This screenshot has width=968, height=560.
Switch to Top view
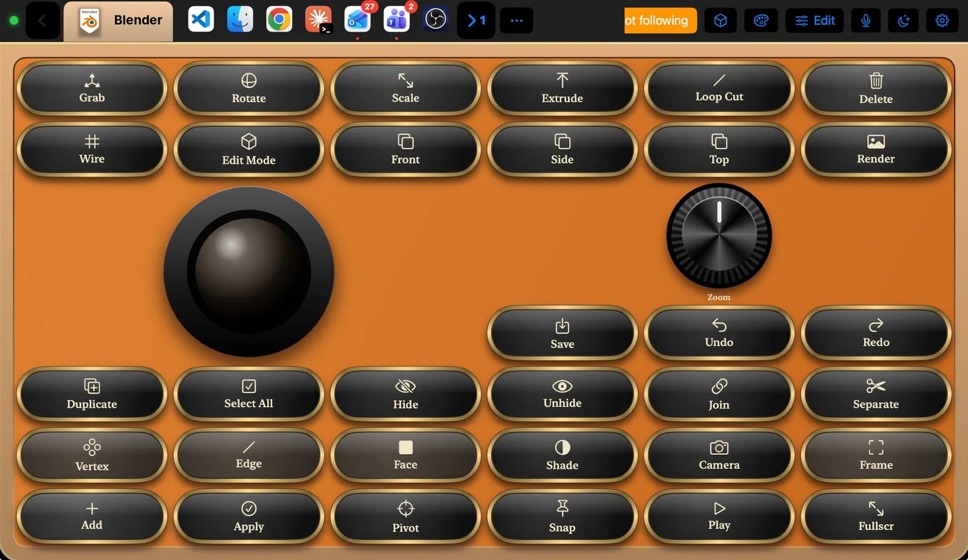pyautogui.click(x=719, y=150)
